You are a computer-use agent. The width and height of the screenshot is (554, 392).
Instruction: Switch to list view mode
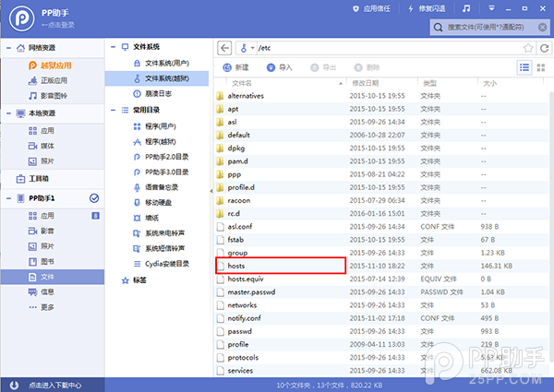[x=524, y=67]
